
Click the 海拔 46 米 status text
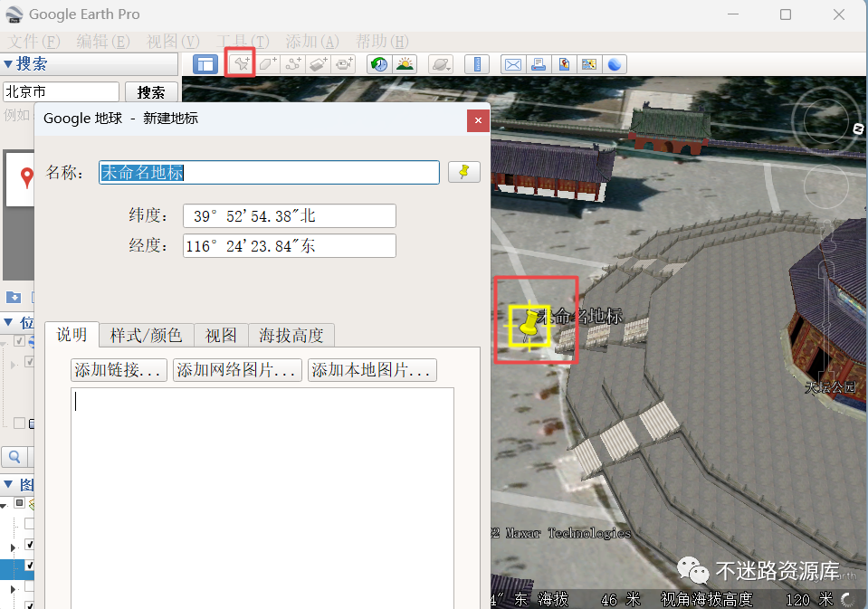589,599
